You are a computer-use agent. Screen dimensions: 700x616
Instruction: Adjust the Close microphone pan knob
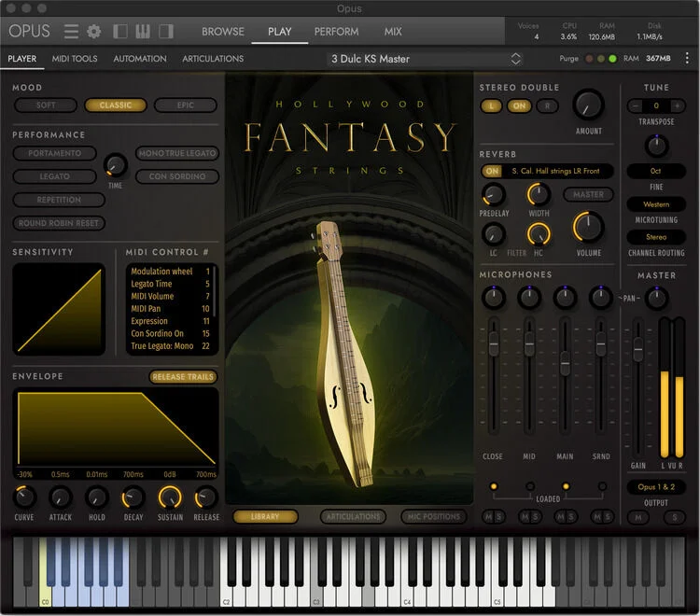pyautogui.click(x=494, y=298)
